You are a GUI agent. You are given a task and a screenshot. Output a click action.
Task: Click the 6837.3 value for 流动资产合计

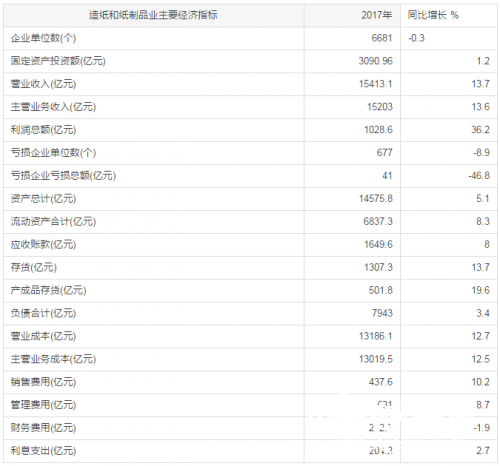(x=378, y=222)
